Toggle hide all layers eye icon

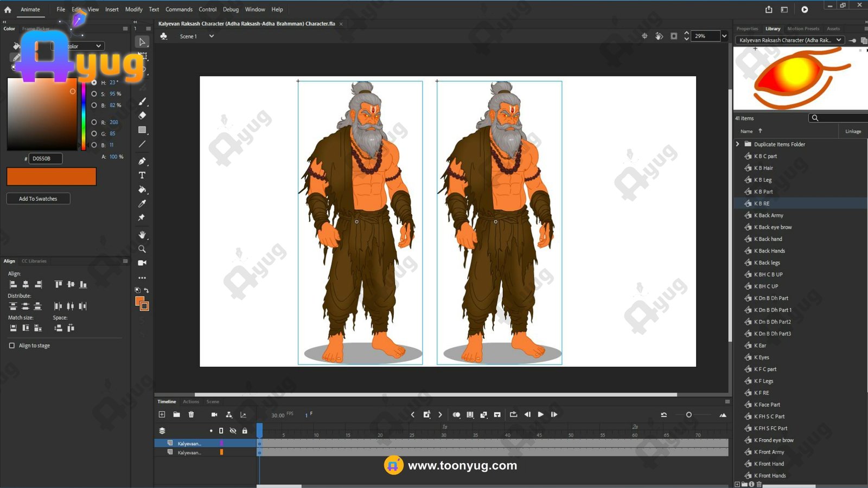(x=233, y=431)
